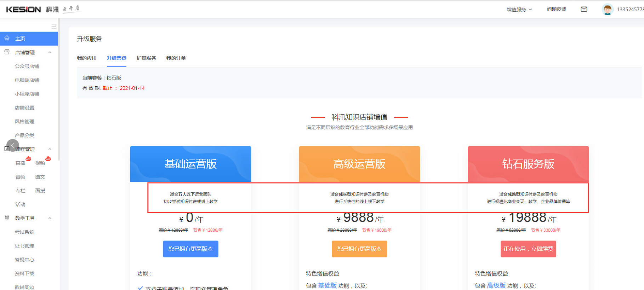Click the home icon beside 主页
The image size is (644, 290).
[7, 38]
